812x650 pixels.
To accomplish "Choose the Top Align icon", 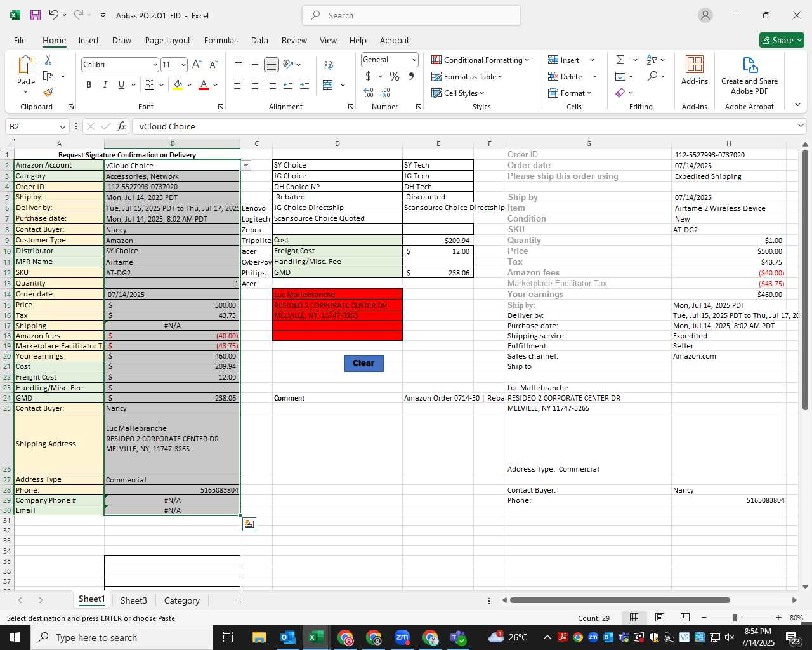I will point(239,64).
